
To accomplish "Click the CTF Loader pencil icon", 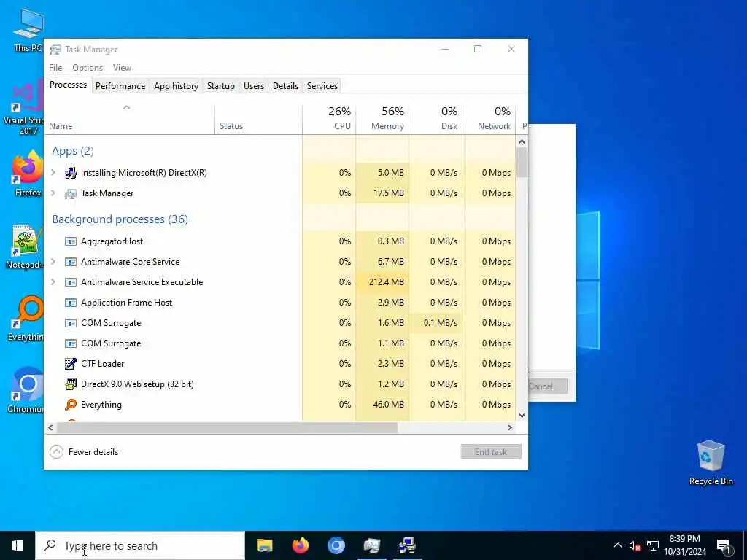I will (x=71, y=364).
